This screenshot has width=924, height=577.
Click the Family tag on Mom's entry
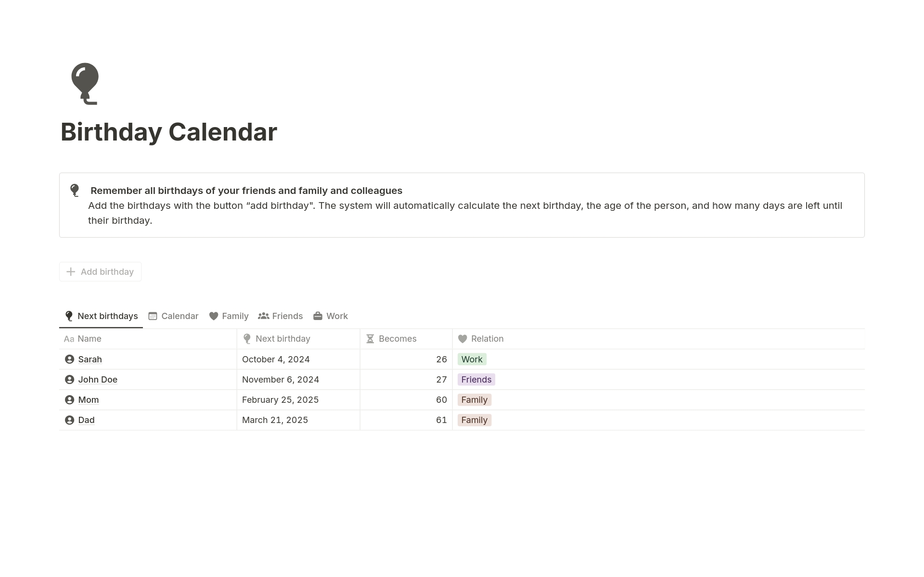[474, 399]
